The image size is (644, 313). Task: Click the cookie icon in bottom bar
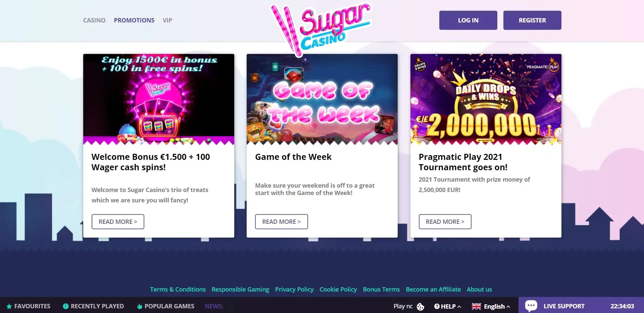(x=420, y=307)
